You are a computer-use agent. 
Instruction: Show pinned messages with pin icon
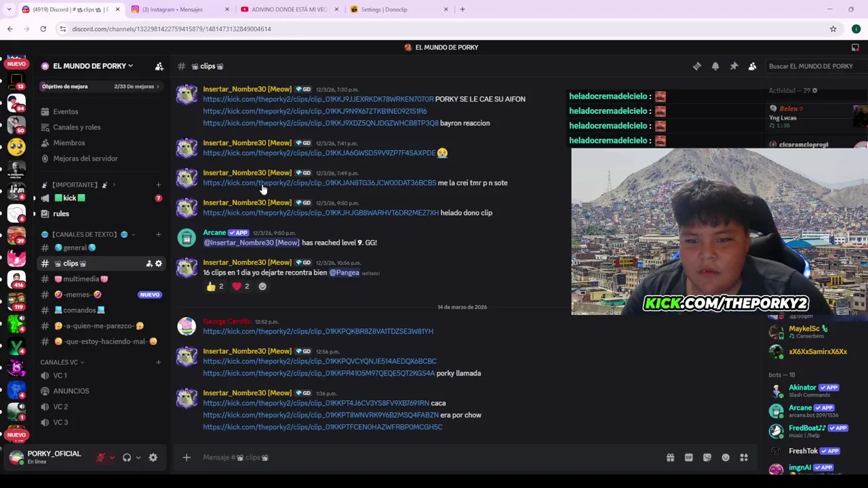(734, 66)
